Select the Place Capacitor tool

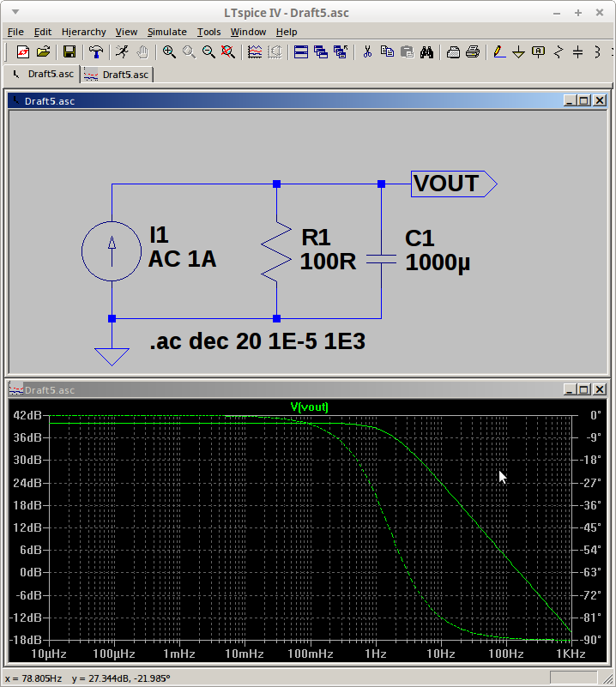click(578, 52)
